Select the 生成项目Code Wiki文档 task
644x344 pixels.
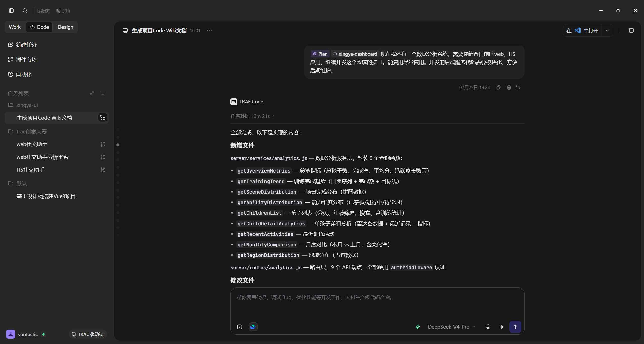click(56, 118)
